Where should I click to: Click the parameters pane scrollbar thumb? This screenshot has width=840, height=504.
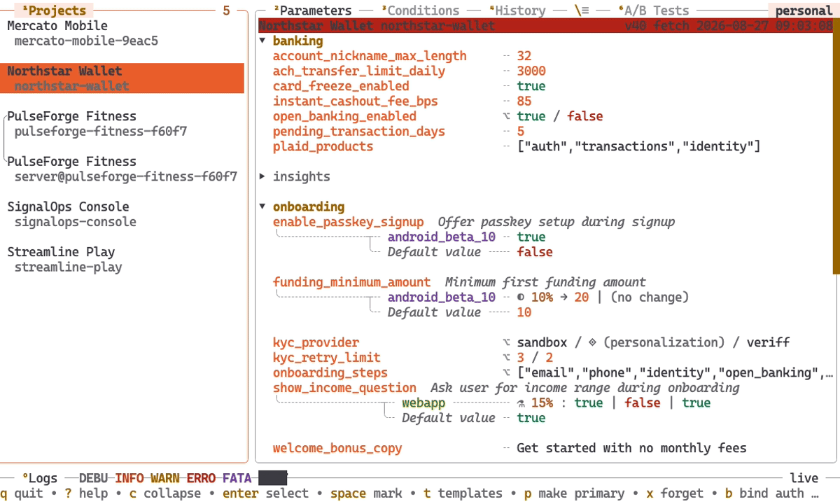coord(836,147)
